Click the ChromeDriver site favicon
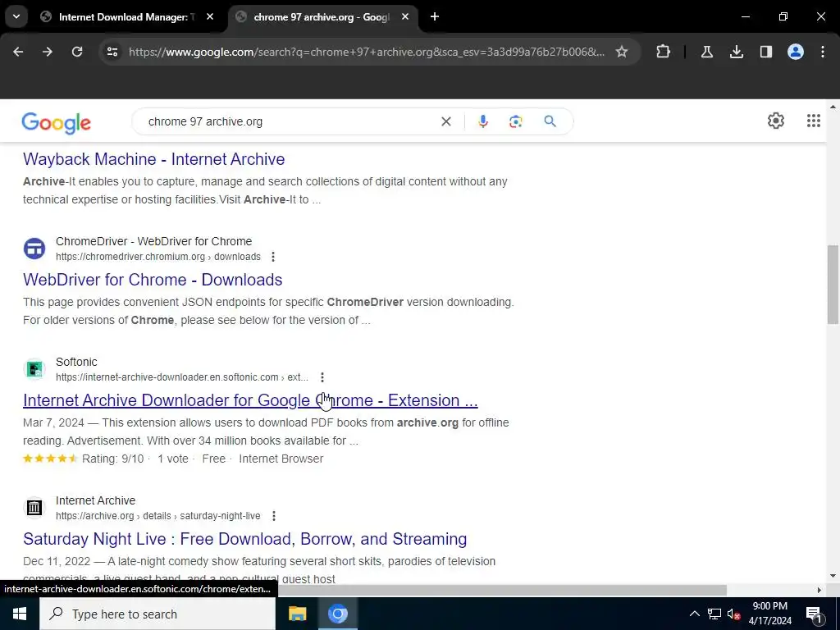Image resolution: width=840 pixels, height=630 pixels. coord(34,249)
